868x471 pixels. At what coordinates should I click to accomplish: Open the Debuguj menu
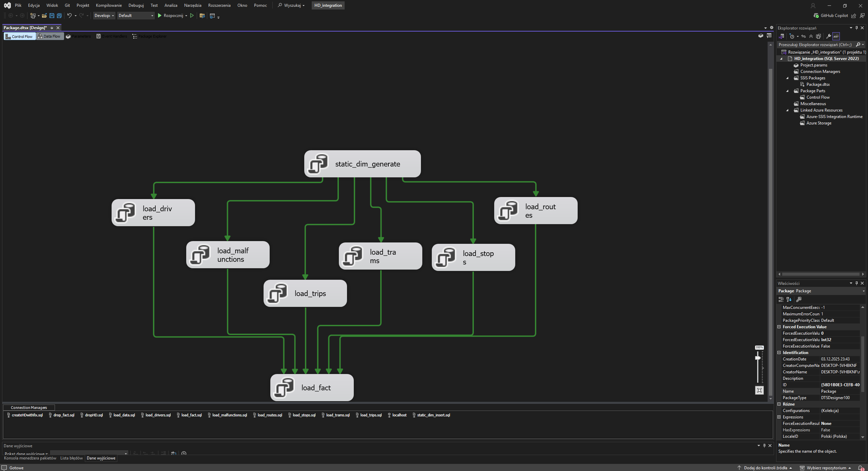[136, 5]
